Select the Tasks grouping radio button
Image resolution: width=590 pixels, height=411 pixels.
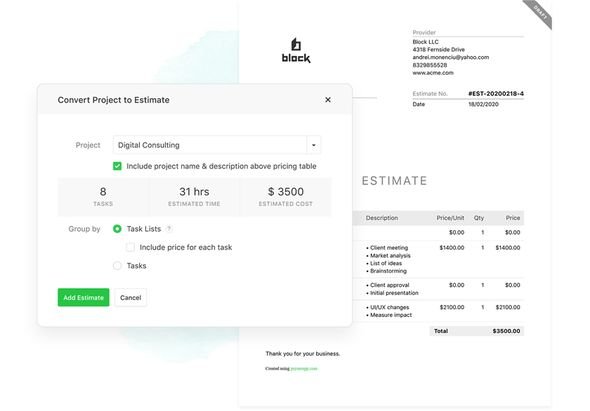point(117,266)
